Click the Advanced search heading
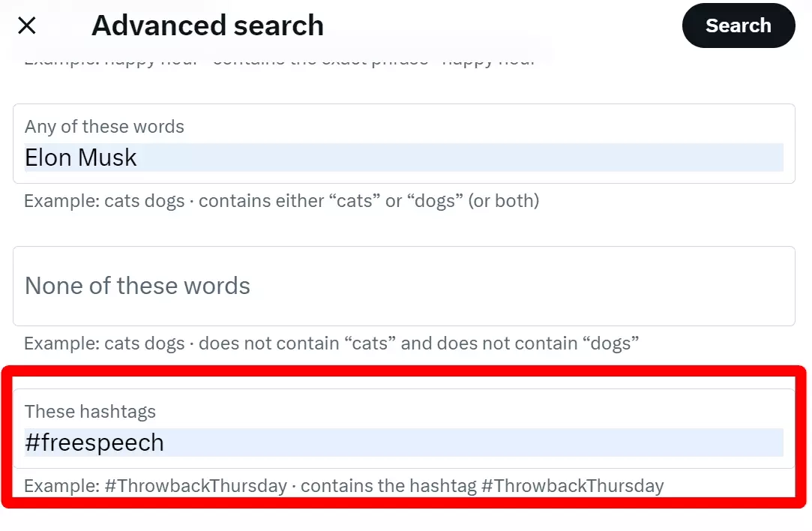The height and width of the screenshot is (531, 812). [207, 25]
